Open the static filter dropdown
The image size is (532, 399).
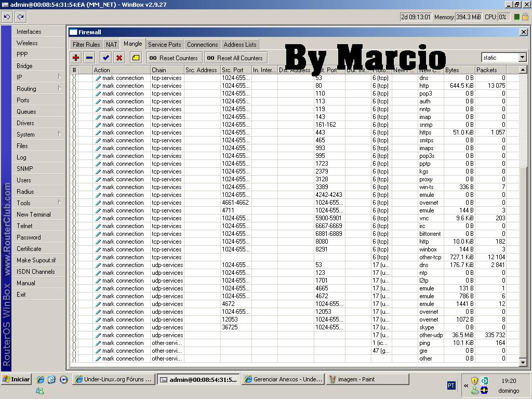pyautogui.click(x=523, y=58)
